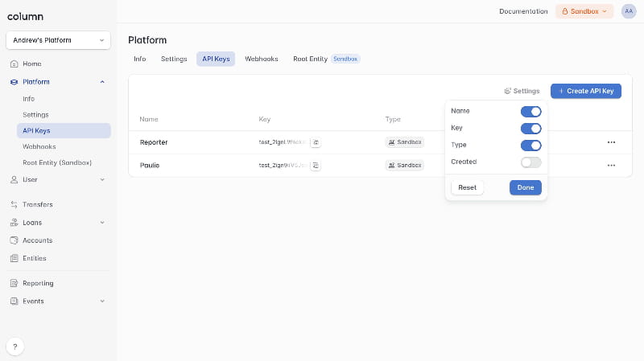The width and height of the screenshot is (644, 361).
Task: Click the Loans icon in sidebar
Action: click(x=14, y=223)
